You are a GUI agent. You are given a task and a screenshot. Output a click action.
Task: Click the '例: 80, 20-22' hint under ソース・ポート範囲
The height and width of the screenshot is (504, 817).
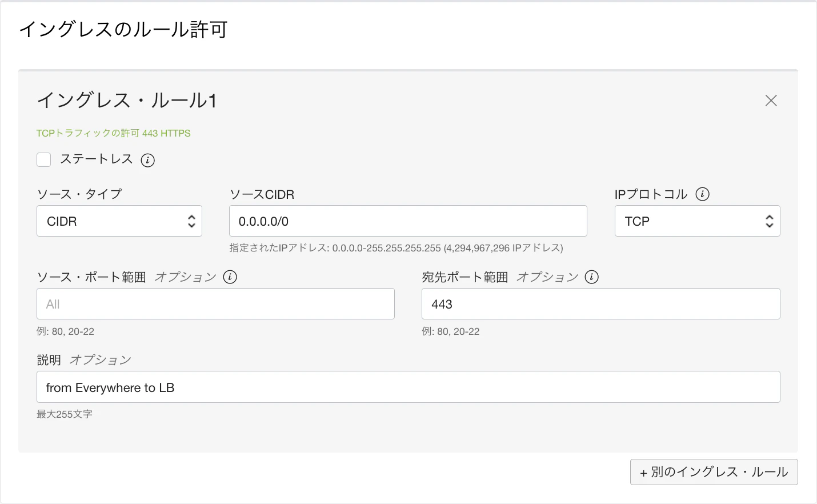(65, 331)
